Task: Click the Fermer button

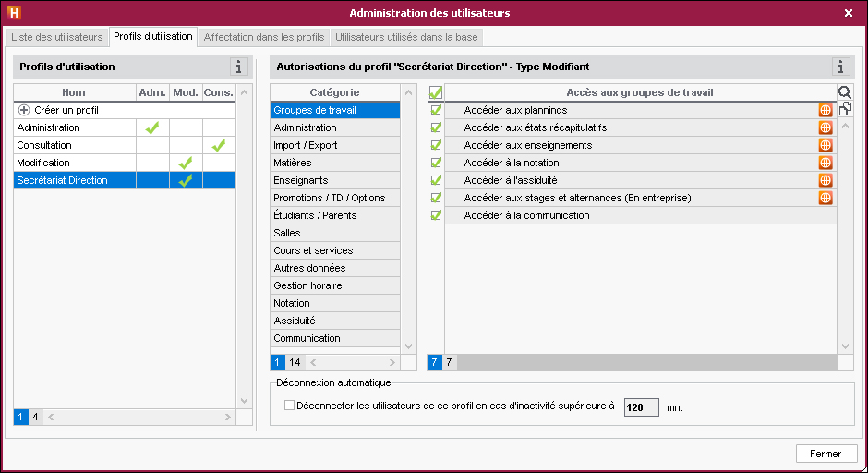Action: pos(826,454)
